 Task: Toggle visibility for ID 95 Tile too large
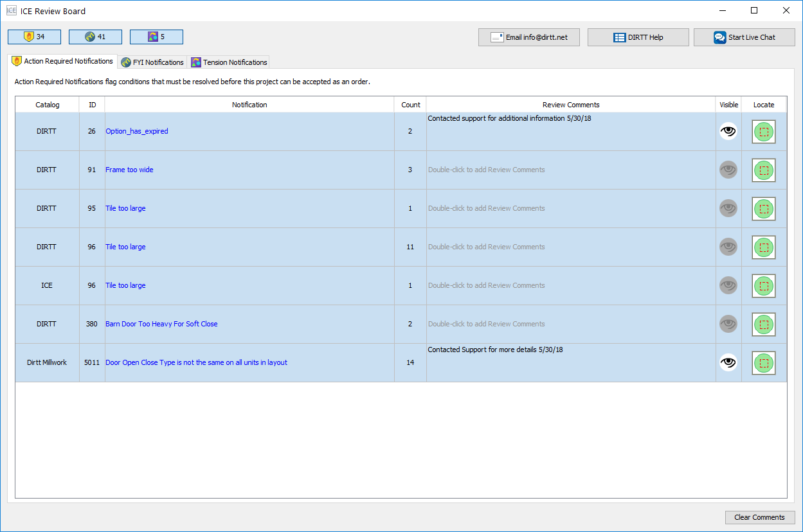point(728,209)
